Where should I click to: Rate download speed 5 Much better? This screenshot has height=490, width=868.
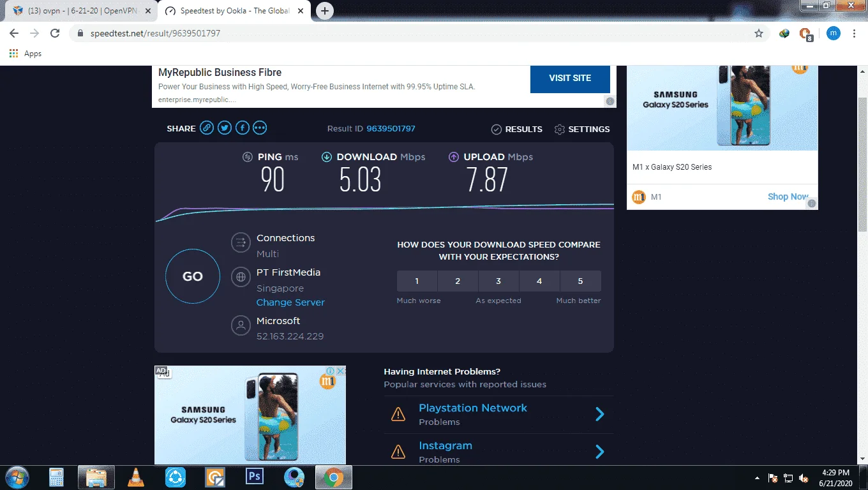[x=580, y=281]
